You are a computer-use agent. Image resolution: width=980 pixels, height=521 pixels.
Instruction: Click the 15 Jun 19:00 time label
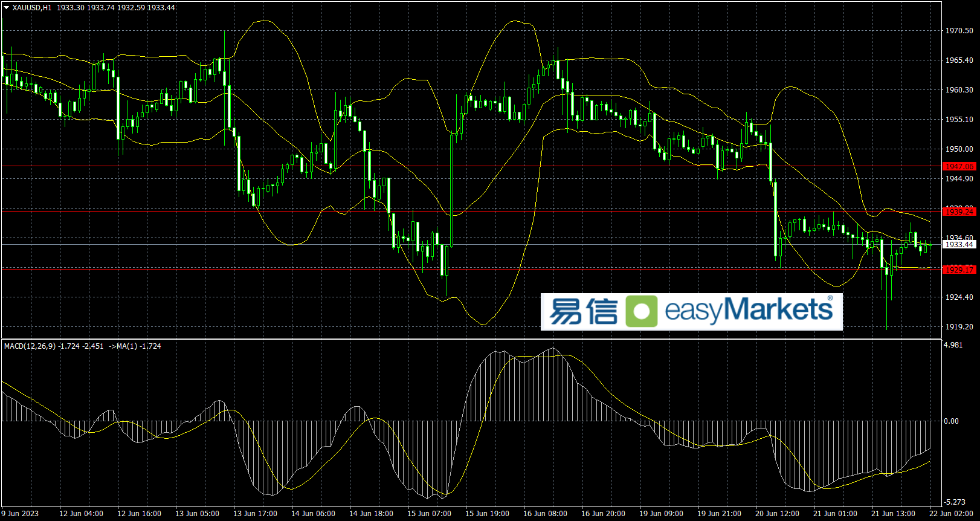(x=487, y=514)
